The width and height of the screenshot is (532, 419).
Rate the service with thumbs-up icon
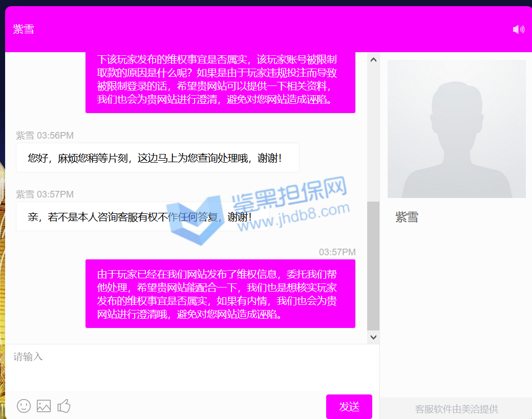pos(64,406)
